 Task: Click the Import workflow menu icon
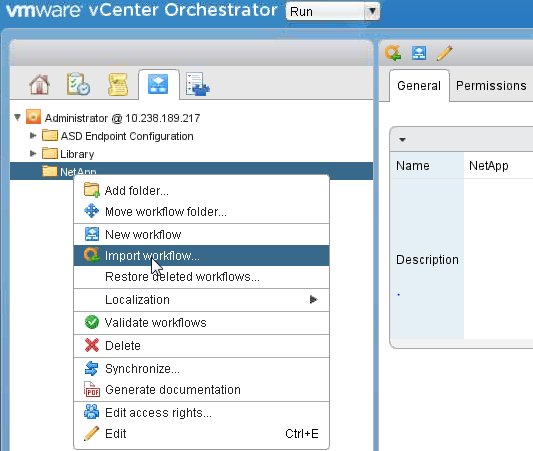[92, 255]
